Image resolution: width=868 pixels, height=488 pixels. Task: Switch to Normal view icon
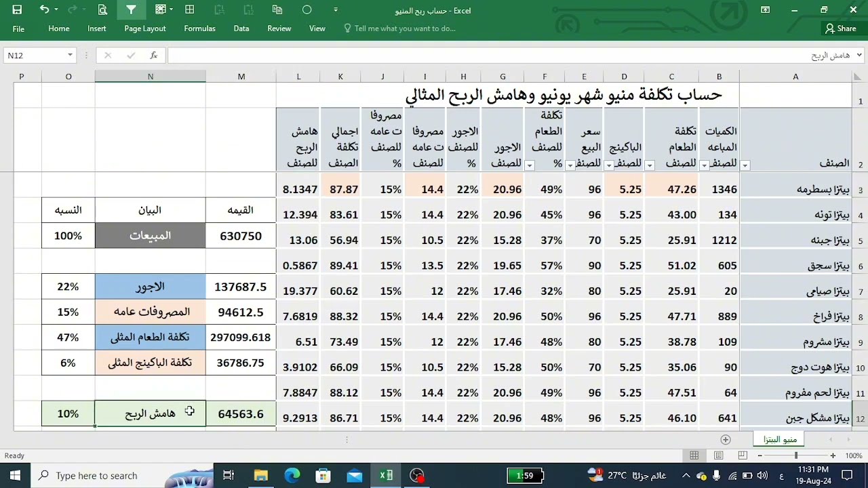tap(694, 455)
